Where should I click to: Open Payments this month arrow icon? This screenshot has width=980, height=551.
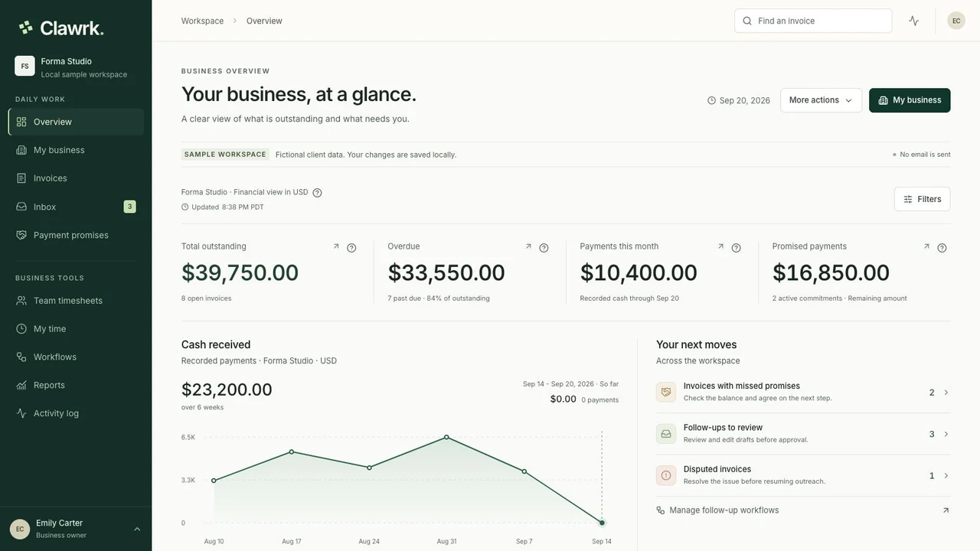click(720, 246)
